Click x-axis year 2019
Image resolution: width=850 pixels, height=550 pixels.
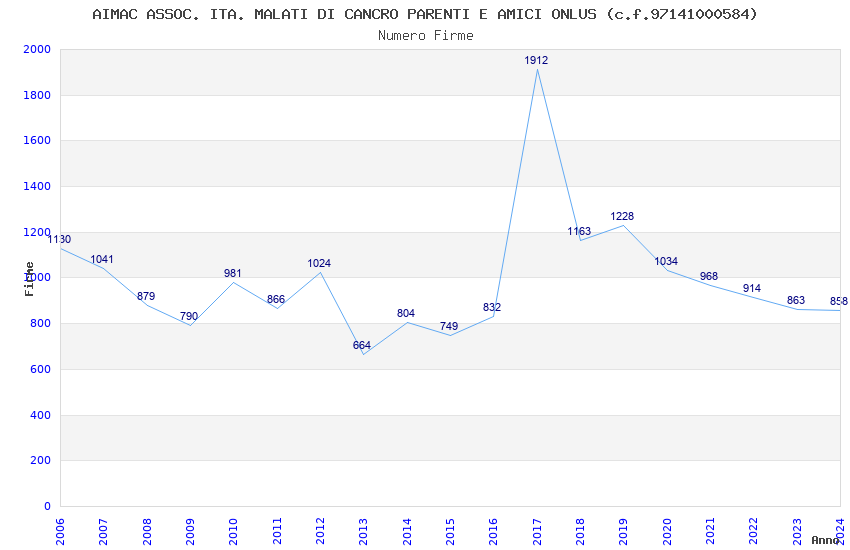tap(623, 531)
